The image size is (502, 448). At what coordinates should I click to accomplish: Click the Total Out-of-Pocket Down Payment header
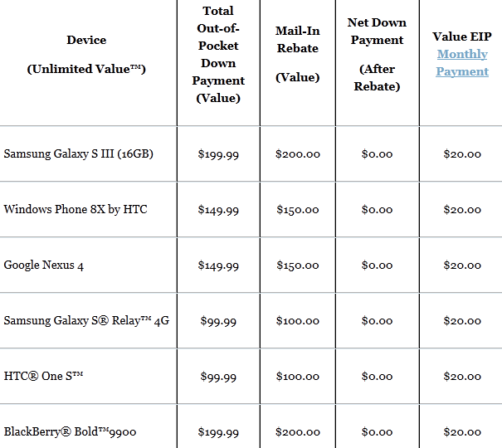click(218, 54)
